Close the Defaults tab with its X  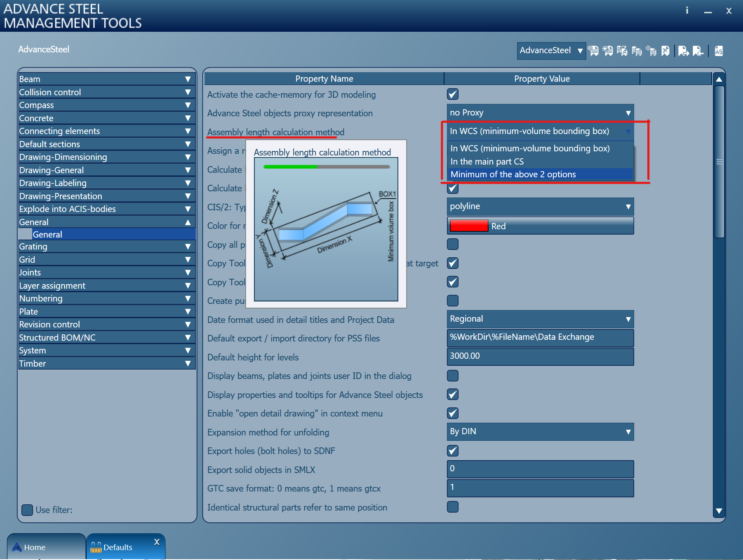(157, 542)
